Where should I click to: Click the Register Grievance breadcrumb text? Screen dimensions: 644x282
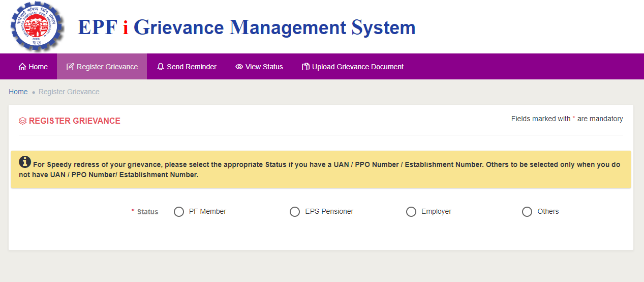coord(69,92)
